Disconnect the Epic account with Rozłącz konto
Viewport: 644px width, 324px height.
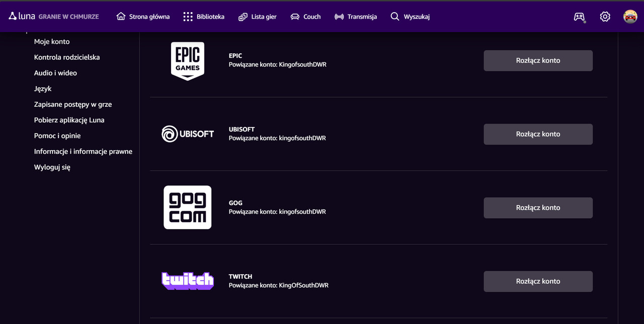click(538, 60)
